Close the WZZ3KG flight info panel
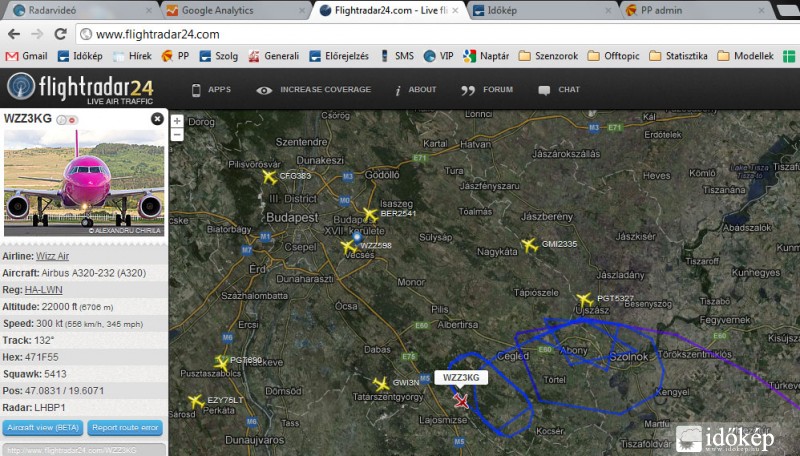This screenshot has width=800, height=456. [157, 119]
